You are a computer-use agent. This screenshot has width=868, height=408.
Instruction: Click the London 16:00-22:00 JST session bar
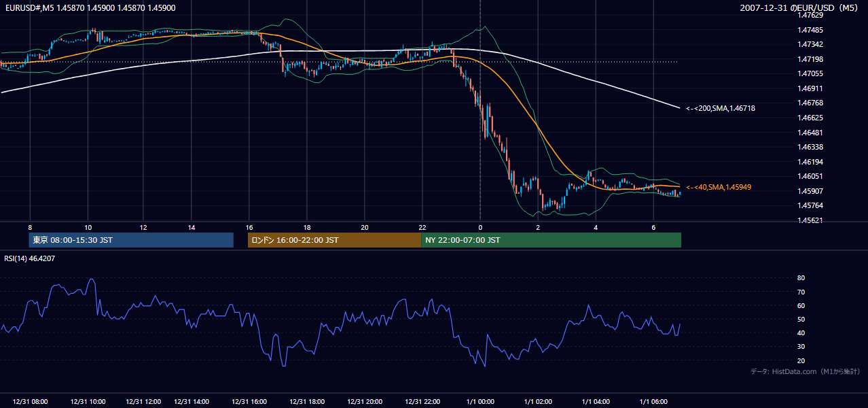(334, 240)
